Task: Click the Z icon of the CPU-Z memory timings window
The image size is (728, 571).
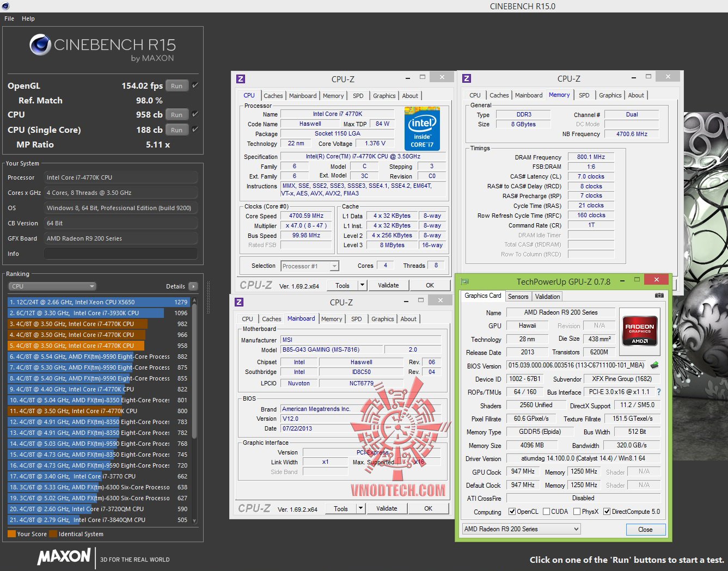Action: 467,78
